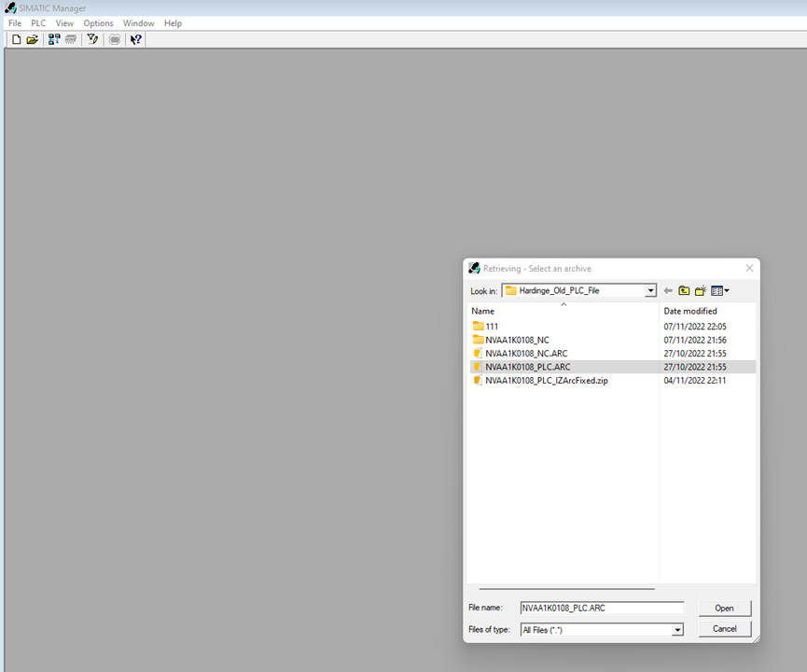The height and width of the screenshot is (672, 807).
Task: Select the folder named 111
Action: [x=492, y=327]
